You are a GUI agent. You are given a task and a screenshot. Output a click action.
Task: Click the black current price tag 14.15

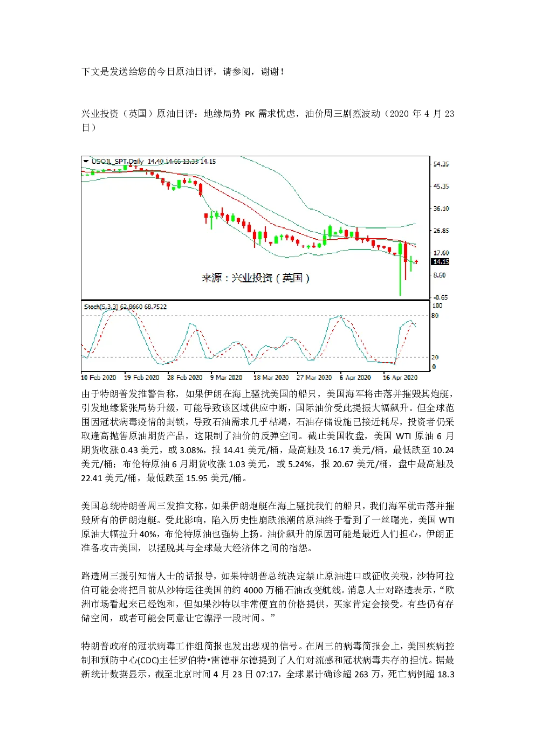(x=441, y=262)
